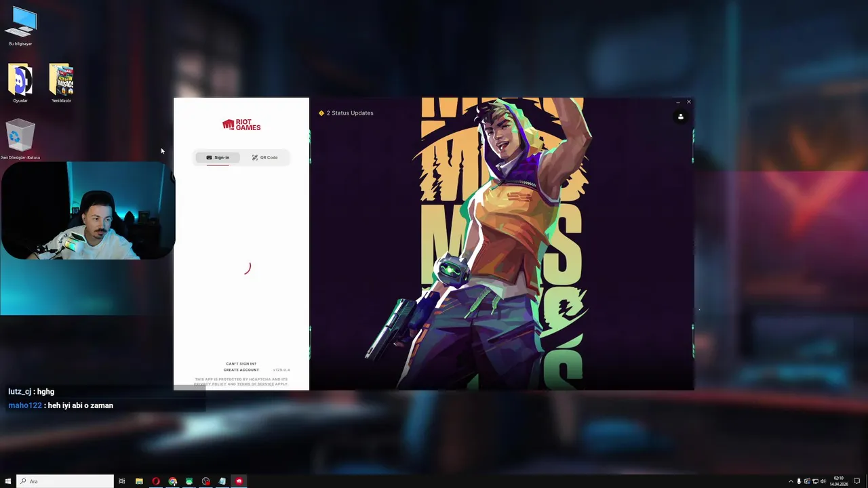Close the Riot Client window
This screenshot has width=868, height=488.
(x=688, y=102)
